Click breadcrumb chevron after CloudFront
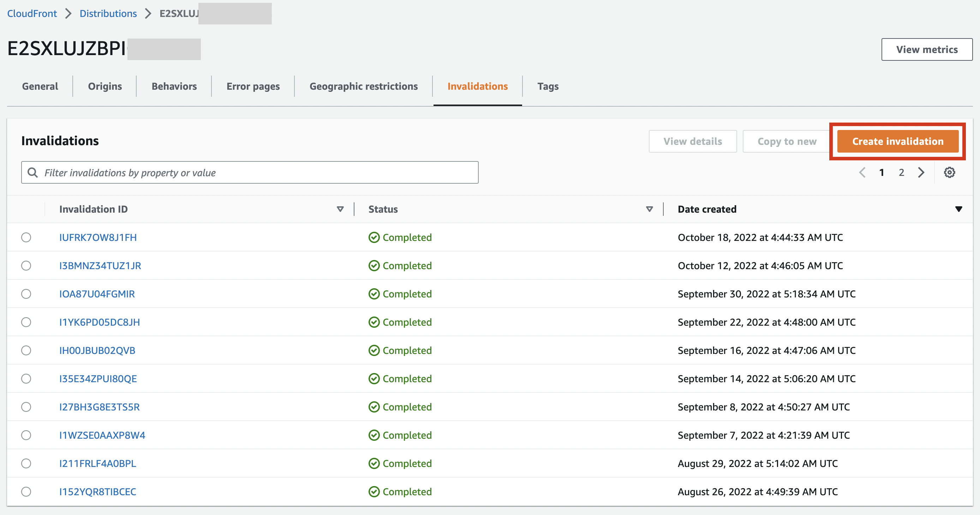The height and width of the screenshot is (515, 980). click(x=68, y=14)
